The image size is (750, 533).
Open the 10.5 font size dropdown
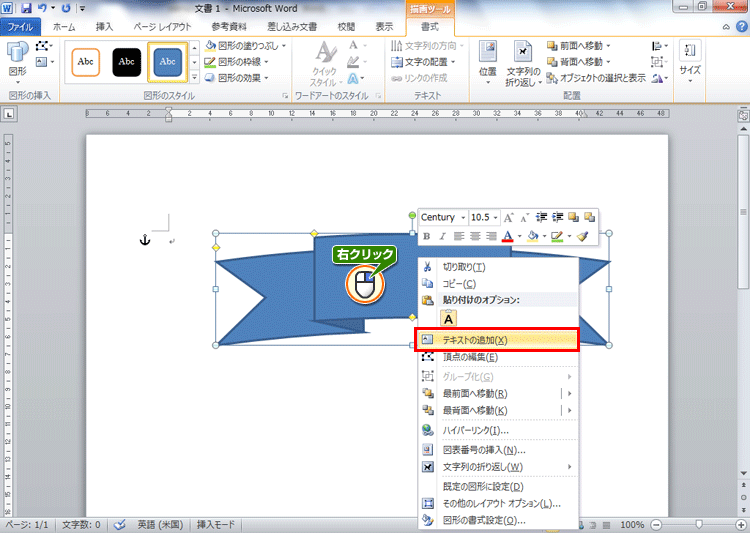click(x=496, y=218)
